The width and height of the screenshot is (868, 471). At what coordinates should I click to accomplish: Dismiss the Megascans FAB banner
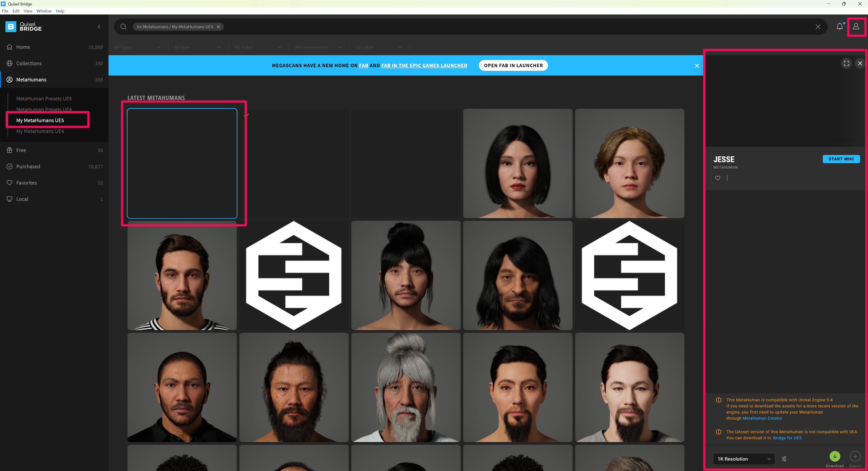click(697, 66)
